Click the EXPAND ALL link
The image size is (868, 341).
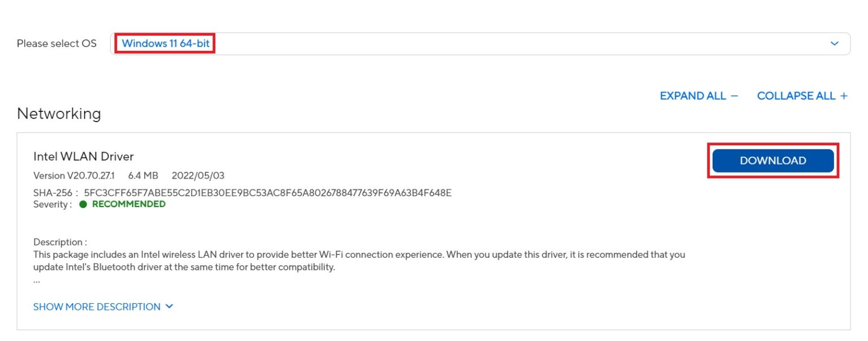(692, 96)
